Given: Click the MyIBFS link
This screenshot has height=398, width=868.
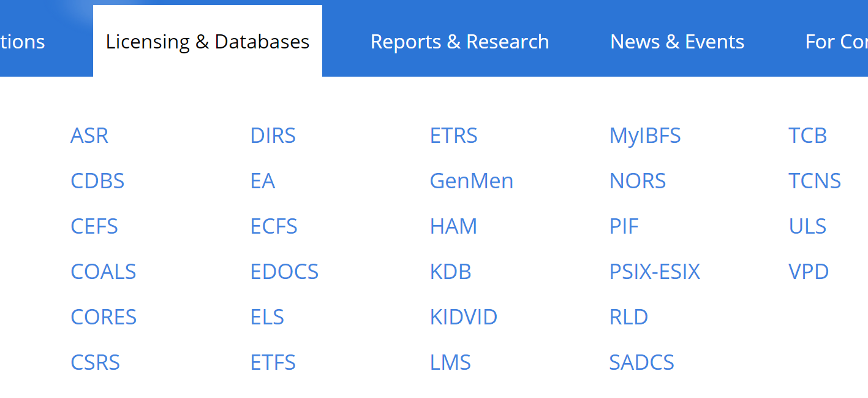Looking at the screenshot, I should point(645,136).
